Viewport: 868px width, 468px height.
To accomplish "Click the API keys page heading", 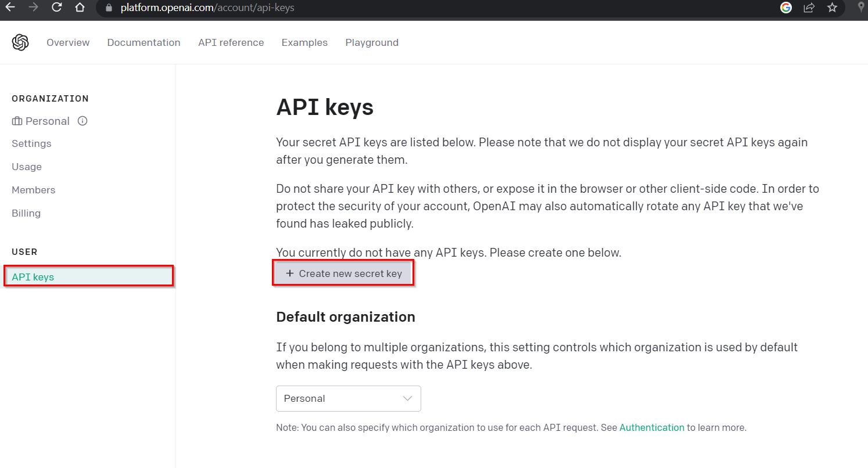I will click(x=325, y=107).
